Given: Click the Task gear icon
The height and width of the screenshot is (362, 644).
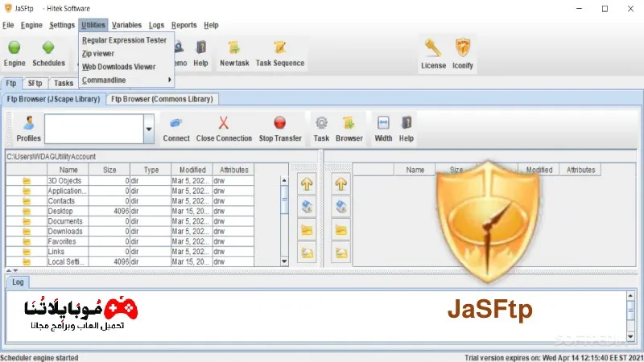Looking at the screenshot, I should pos(321,123).
